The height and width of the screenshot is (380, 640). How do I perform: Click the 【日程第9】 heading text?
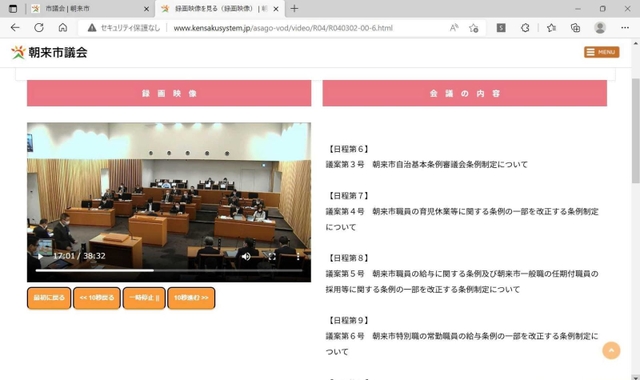click(348, 320)
